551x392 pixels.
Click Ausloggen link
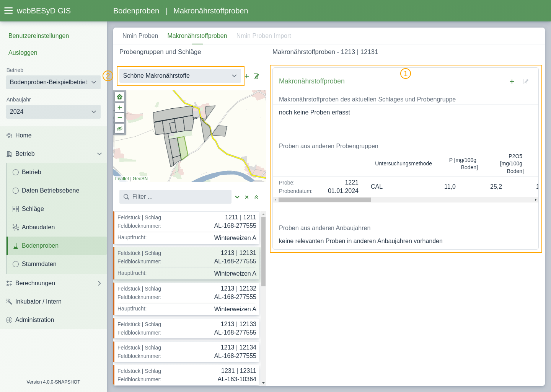pos(23,53)
